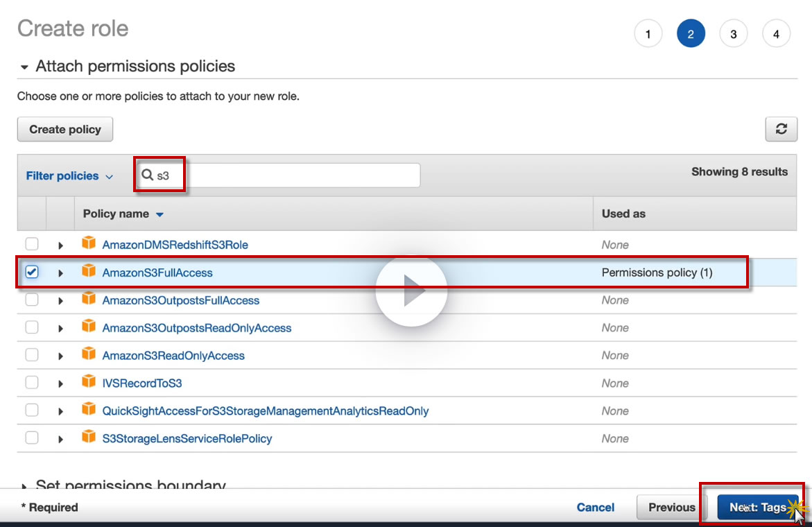Viewport: 812px width, 527px height.
Task: Jump to step 4 in the wizard
Action: (x=776, y=34)
